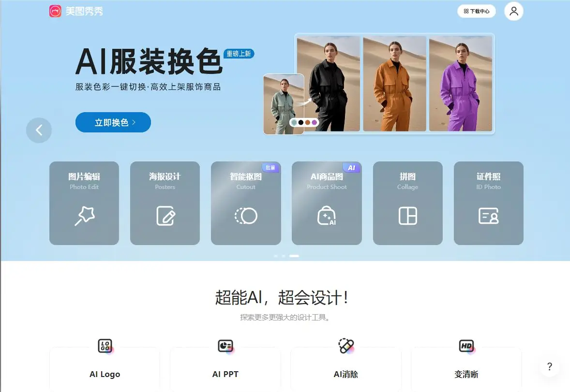
Task: Open the 海报设计 poster design tool
Action: [x=165, y=203]
